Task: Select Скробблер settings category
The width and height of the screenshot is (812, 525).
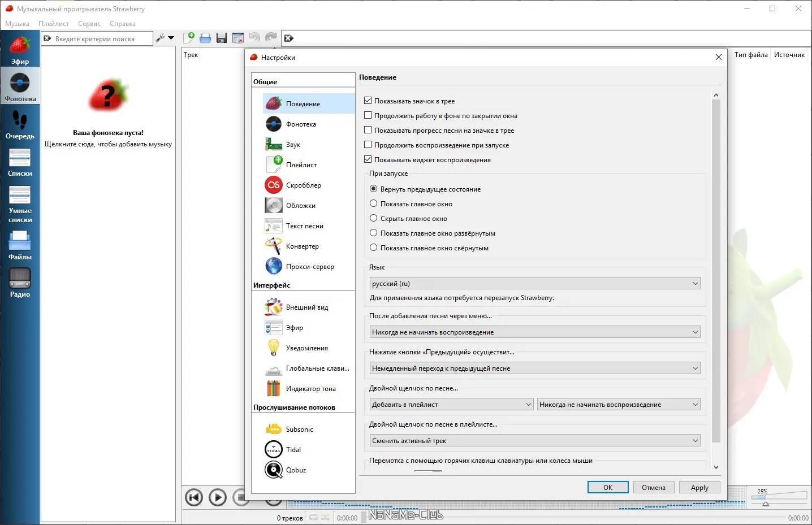Action: (x=309, y=185)
